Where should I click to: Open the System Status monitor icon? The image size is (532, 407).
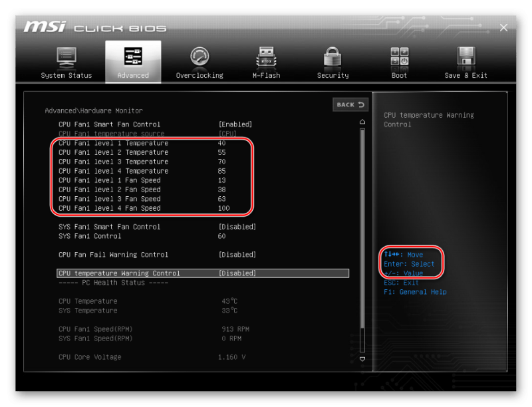pos(66,57)
